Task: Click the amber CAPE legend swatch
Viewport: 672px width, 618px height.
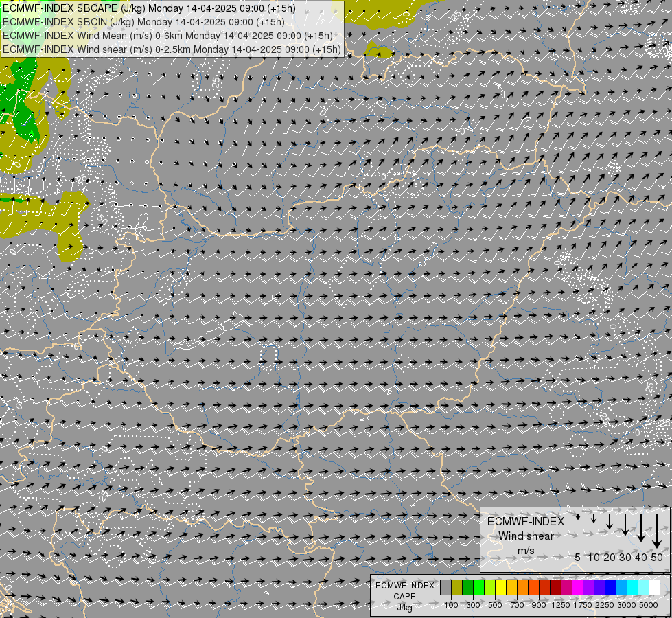Action: point(511,587)
